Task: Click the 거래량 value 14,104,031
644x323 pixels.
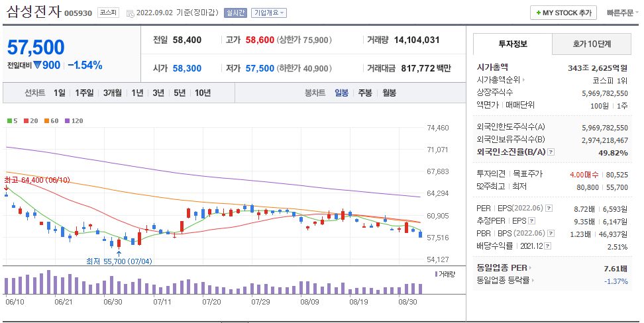Action: coord(417,40)
